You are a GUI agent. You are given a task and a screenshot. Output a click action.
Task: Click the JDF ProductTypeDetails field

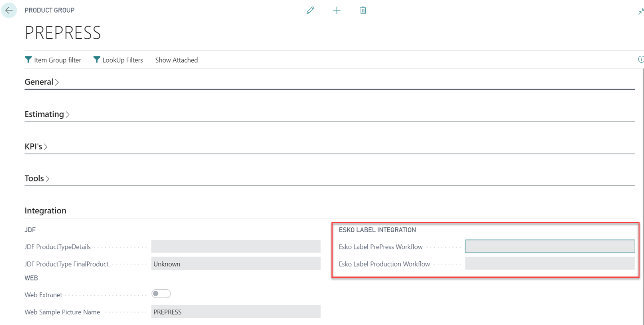(236, 247)
